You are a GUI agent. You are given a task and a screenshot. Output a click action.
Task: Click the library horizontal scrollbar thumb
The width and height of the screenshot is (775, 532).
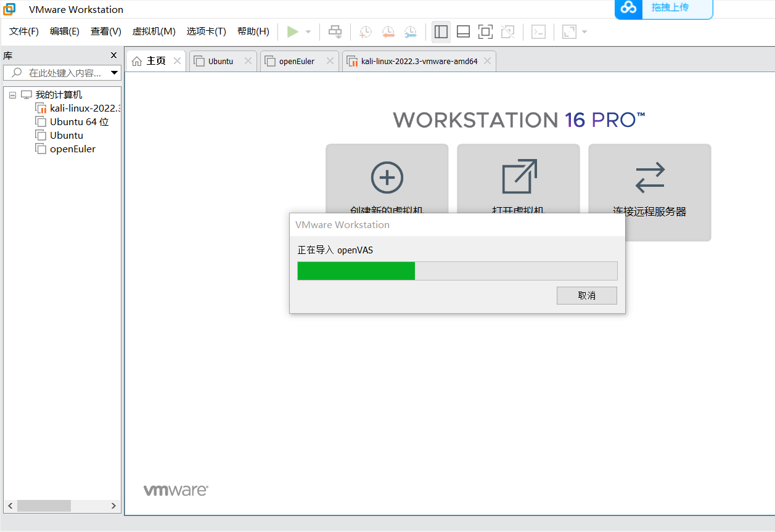coord(44,505)
